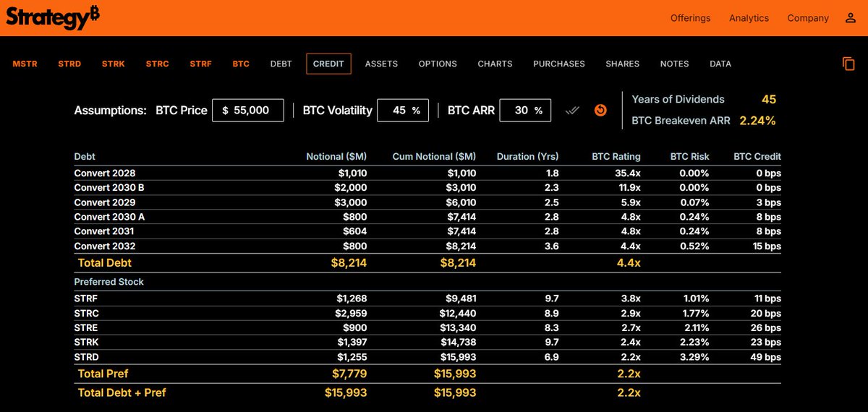Click the BTC Volatility input field
The height and width of the screenshot is (412, 868).
tap(403, 111)
